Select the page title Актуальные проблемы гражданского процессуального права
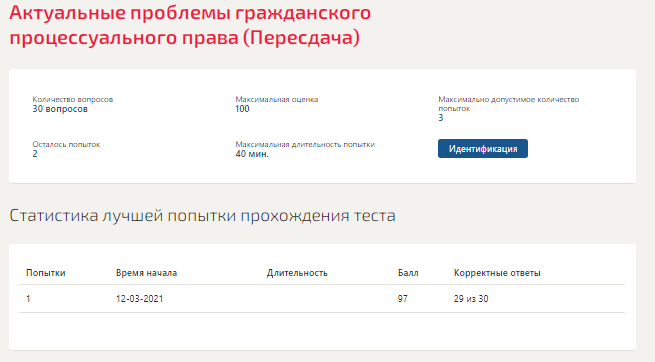655x362 pixels. [190, 25]
